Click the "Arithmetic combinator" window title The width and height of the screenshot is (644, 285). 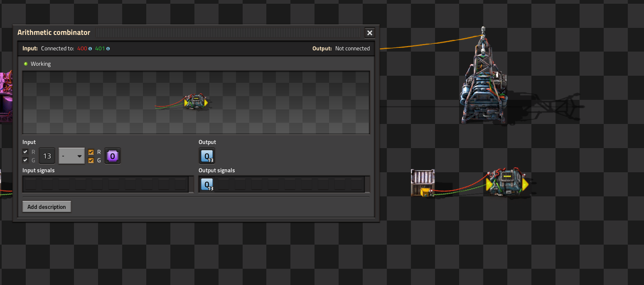coord(54,32)
